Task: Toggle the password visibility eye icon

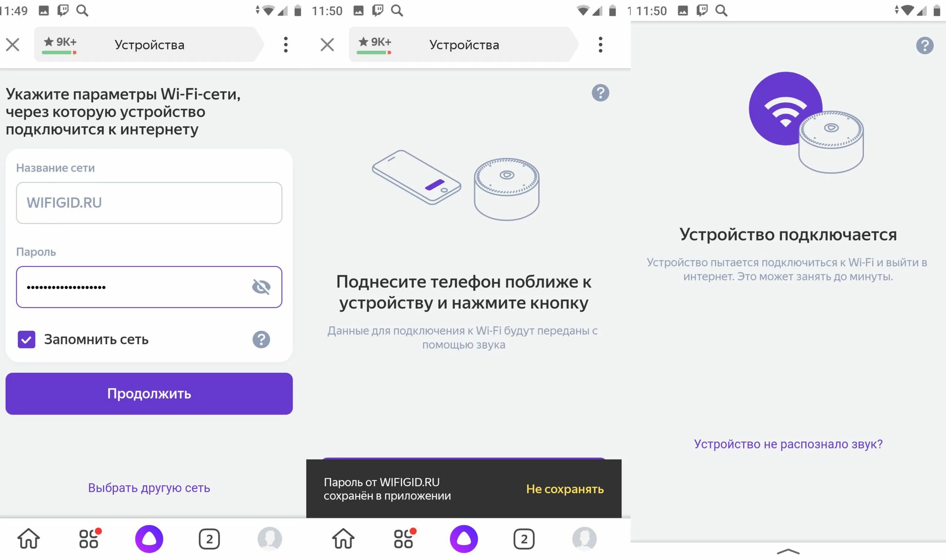Action: 261,287
